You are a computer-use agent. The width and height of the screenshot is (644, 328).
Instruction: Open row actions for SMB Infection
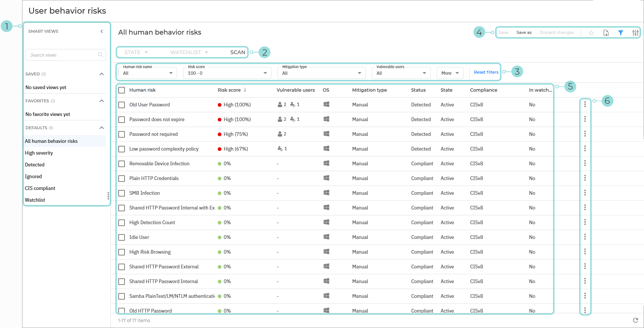585,193
